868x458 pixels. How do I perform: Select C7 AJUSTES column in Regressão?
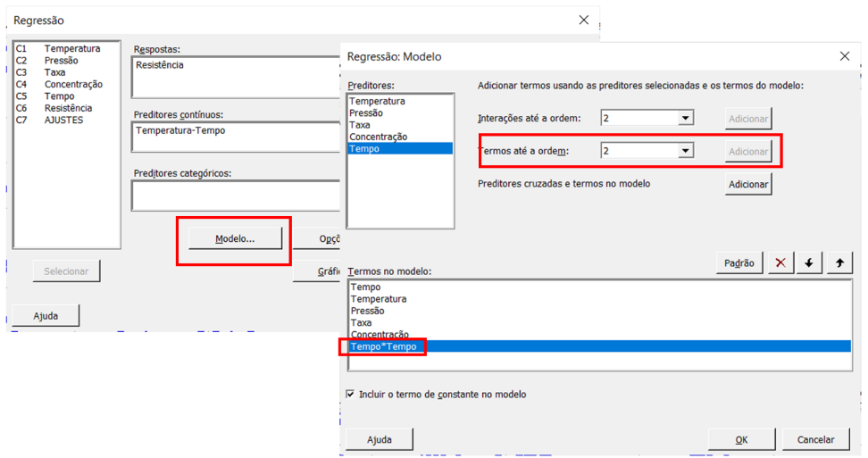click(x=66, y=120)
